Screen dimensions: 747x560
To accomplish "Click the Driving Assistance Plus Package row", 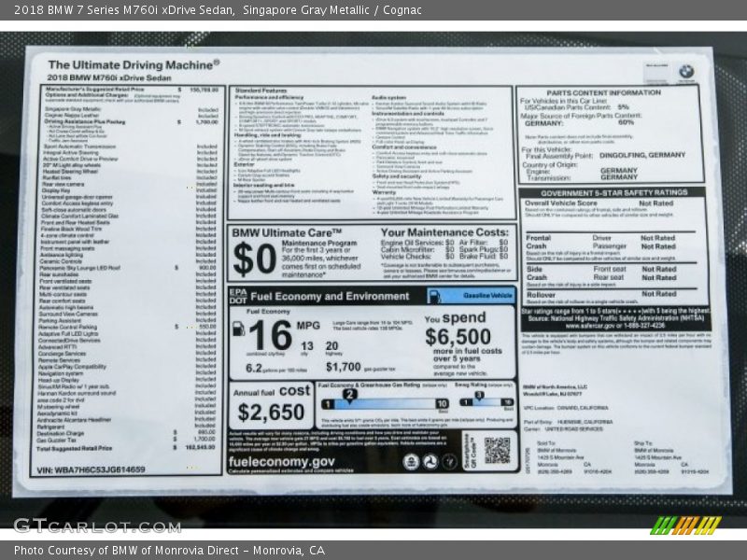I will [x=132, y=122].
